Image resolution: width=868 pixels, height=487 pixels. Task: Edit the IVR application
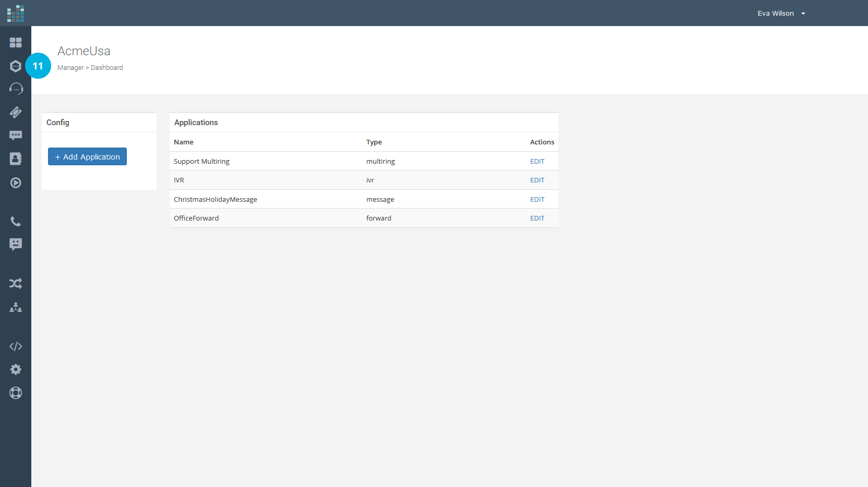click(x=537, y=180)
